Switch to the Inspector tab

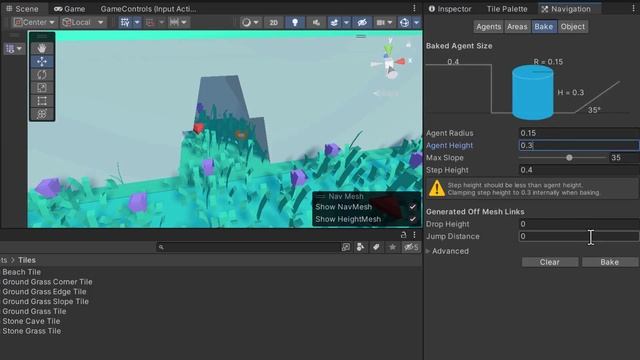tap(450, 9)
